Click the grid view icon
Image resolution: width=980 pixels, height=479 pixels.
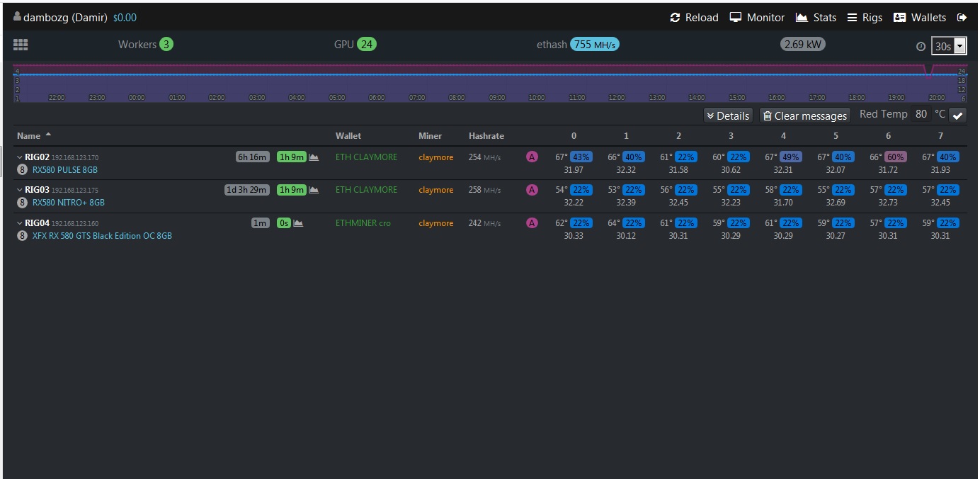coord(21,45)
